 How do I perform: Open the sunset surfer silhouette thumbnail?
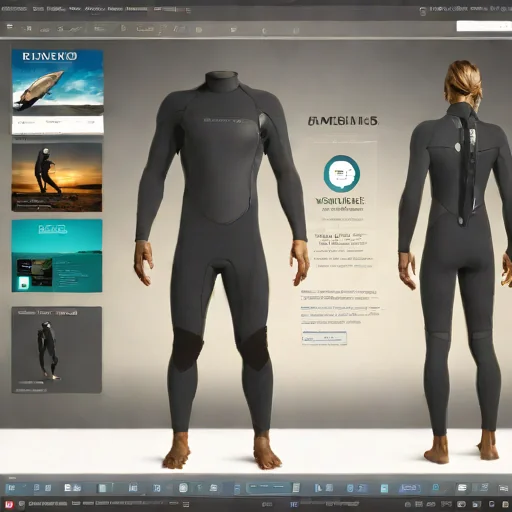coord(57,177)
